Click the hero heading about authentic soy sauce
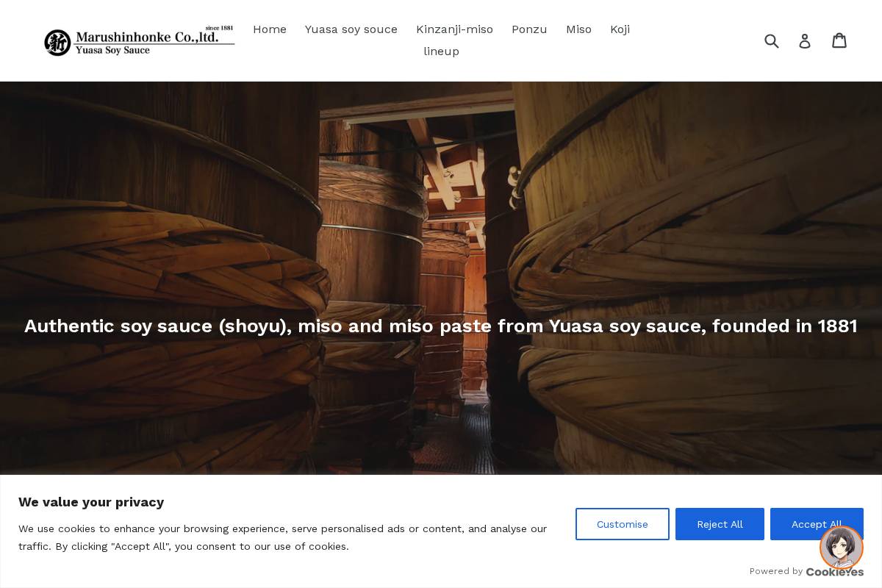882x588 pixels. 441,326
